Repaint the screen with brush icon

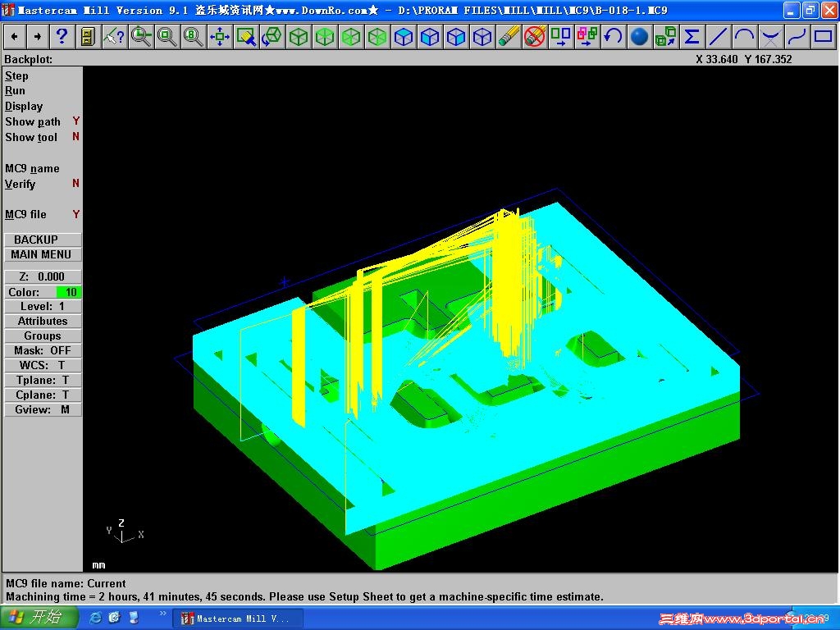click(246, 37)
